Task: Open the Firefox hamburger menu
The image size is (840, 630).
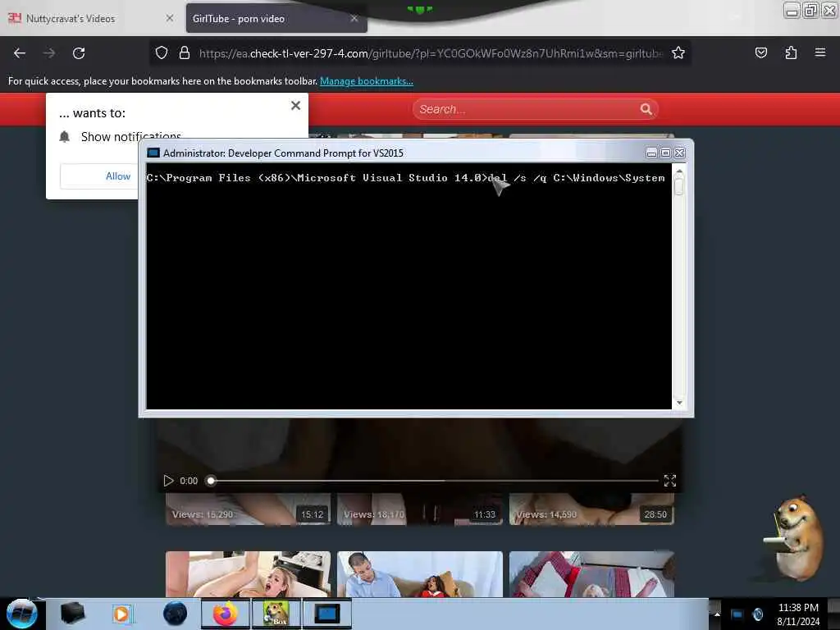Action: pyautogui.click(x=819, y=52)
